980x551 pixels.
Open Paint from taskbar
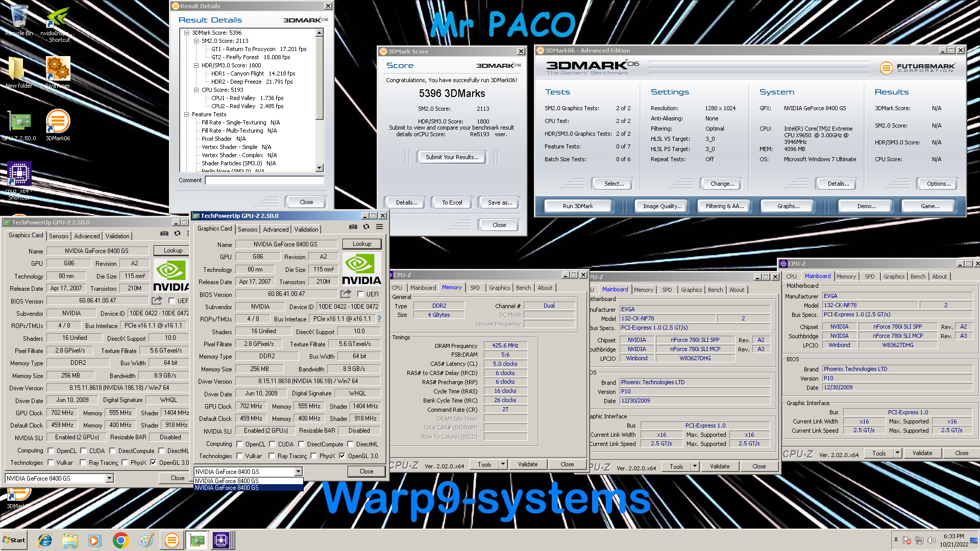(x=146, y=540)
